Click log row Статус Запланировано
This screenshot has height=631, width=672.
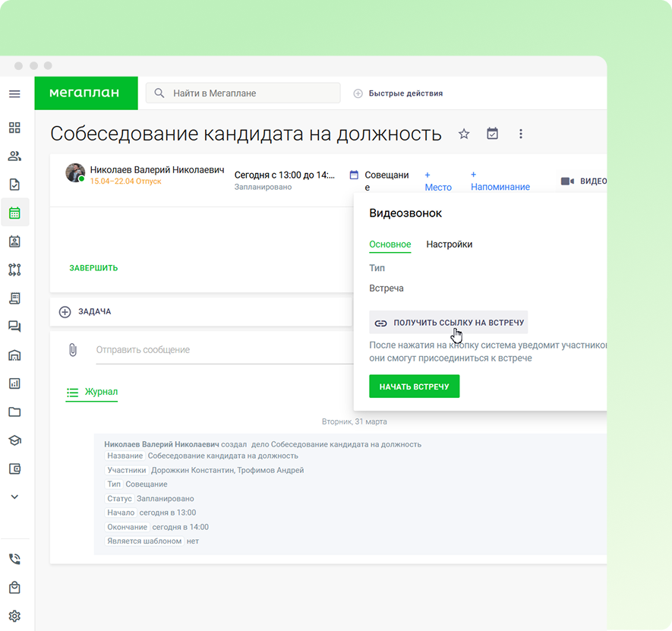(149, 499)
